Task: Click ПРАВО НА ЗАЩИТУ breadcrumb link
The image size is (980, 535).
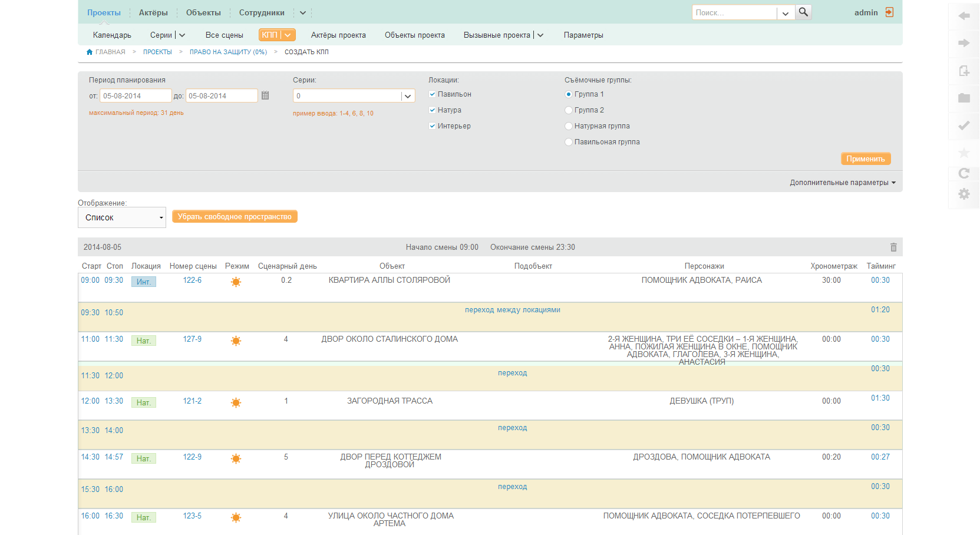Action: click(x=228, y=52)
